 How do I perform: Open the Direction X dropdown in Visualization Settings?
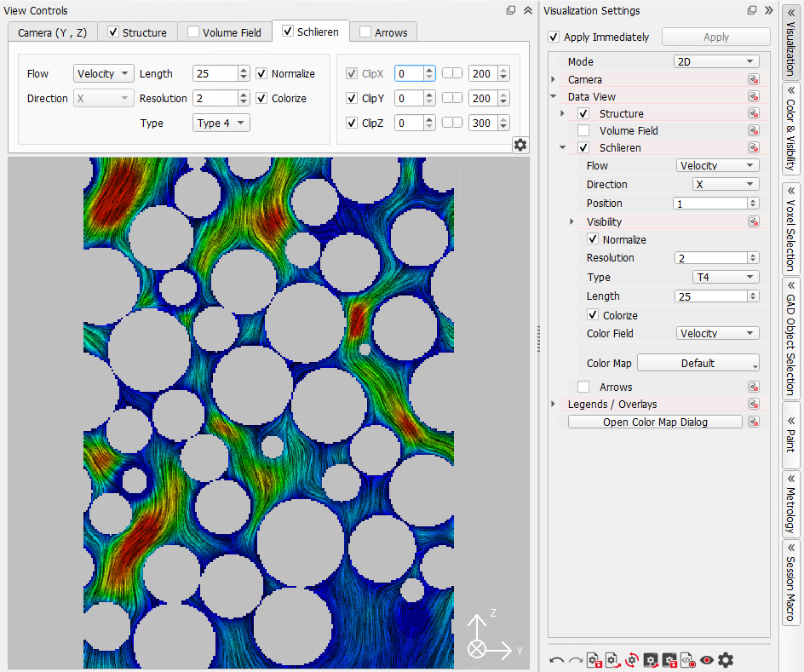click(726, 184)
